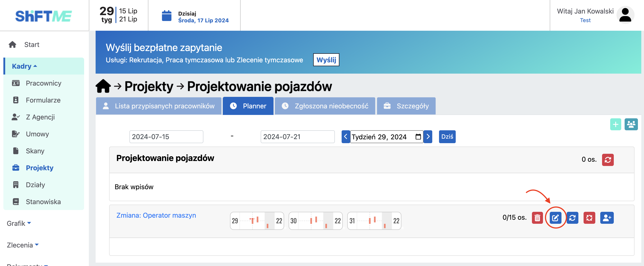Click blue sync button on Operator maszyn row
This screenshot has height=266, width=644.
tap(573, 218)
